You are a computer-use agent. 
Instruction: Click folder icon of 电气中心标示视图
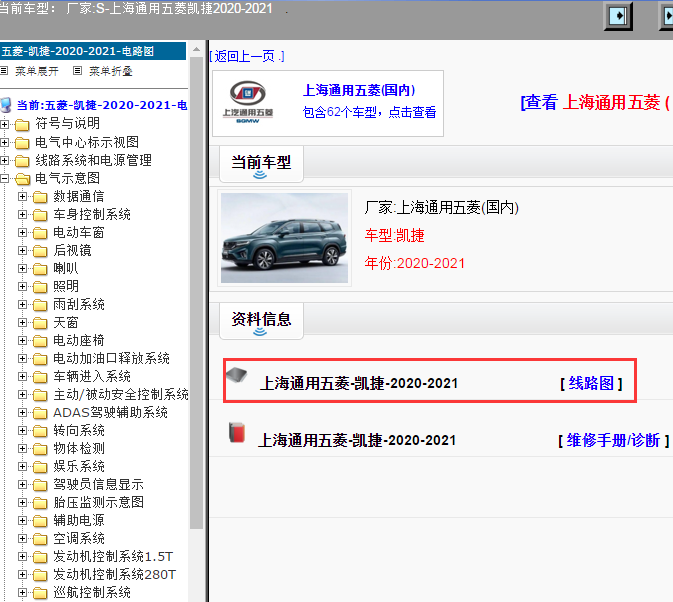click(x=22, y=143)
